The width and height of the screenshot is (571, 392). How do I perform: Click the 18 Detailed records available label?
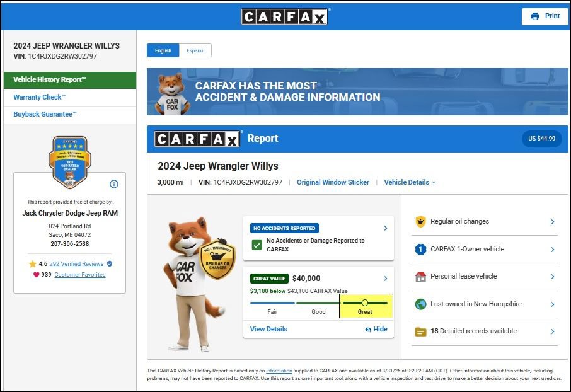click(x=473, y=331)
